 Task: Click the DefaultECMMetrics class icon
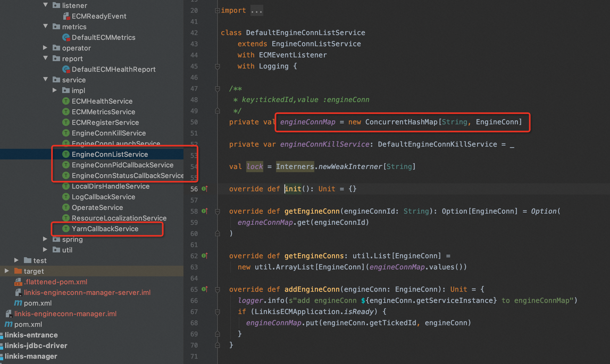click(66, 37)
